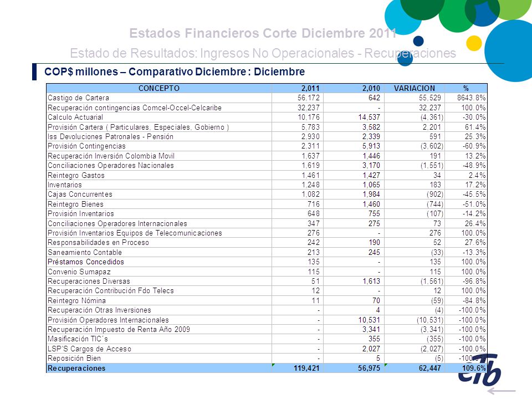Screen dimensions: 532x399
Task: Select the slide title 'Estados Financieros Corte Diciembre 2011'
Action: click(x=263, y=33)
